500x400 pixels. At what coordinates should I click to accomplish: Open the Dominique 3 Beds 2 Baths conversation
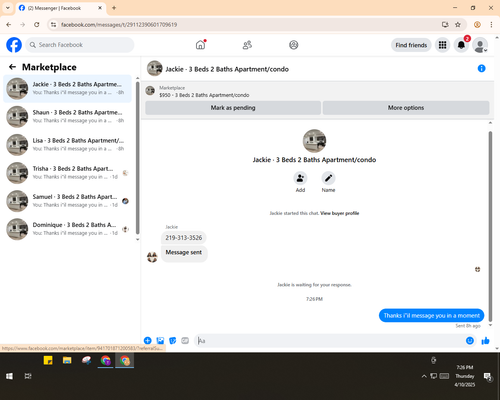click(67, 229)
